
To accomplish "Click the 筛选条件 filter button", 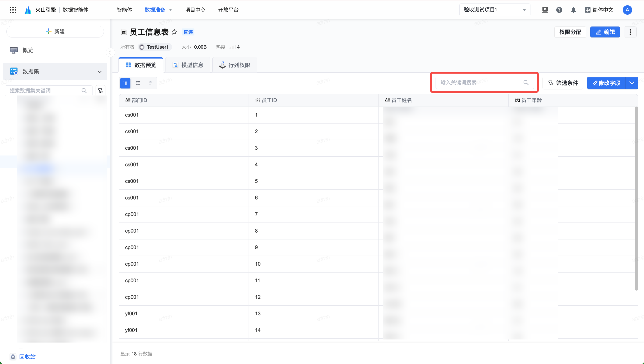I will (x=563, y=83).
